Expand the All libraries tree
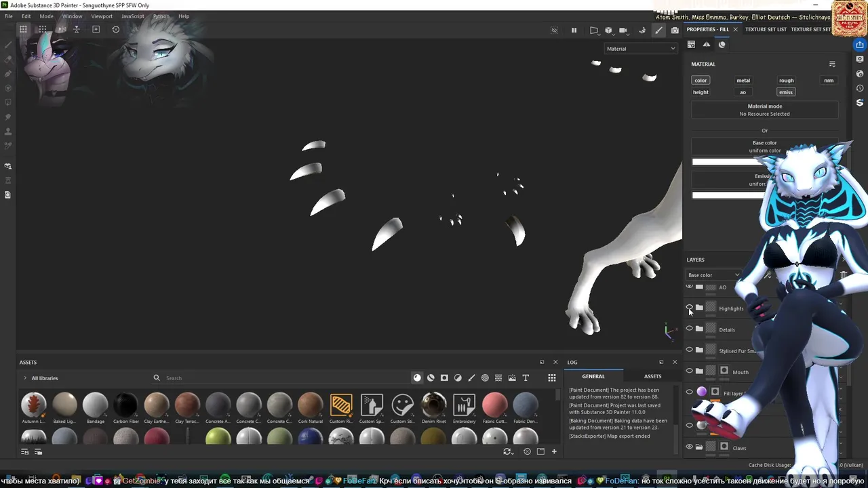The height and width of the screenshot is (488, 868). pos(25,378)
